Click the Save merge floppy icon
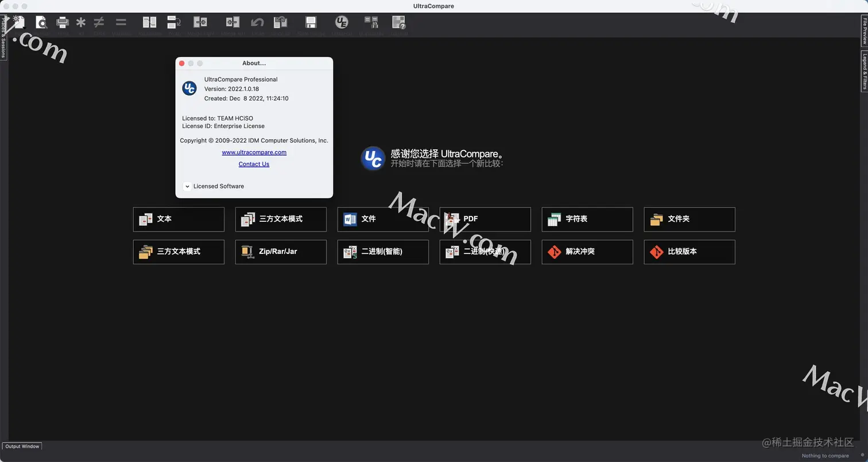 pyautogui.click(x=311, y=22)
